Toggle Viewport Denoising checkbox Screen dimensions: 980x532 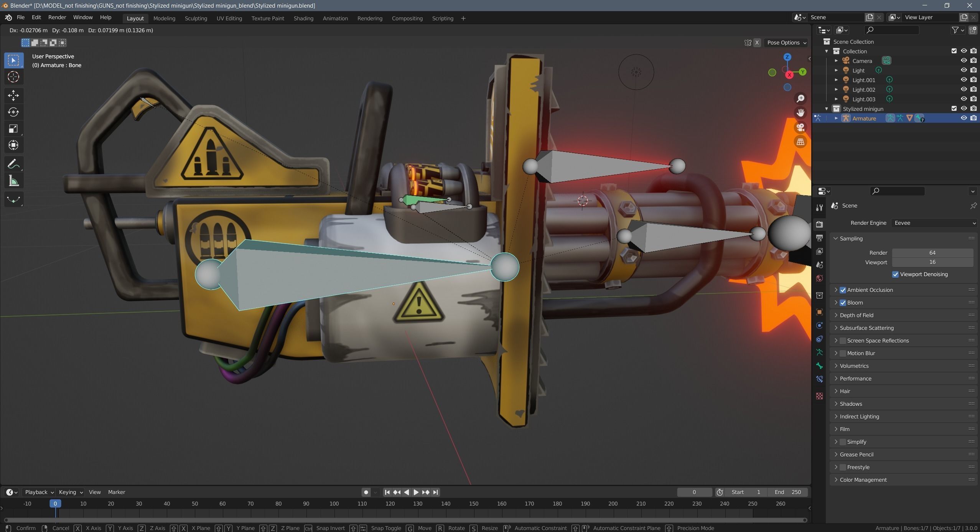pos(895,274)
